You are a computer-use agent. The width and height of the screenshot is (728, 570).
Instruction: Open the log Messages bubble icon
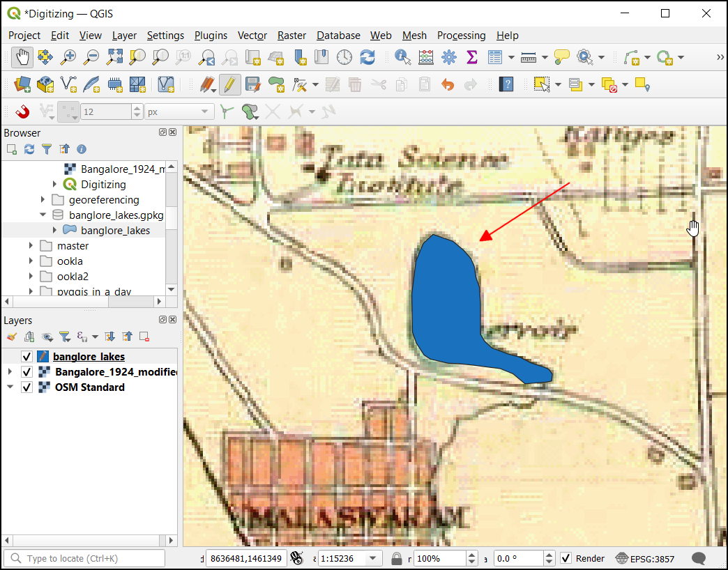pos(698,558)
